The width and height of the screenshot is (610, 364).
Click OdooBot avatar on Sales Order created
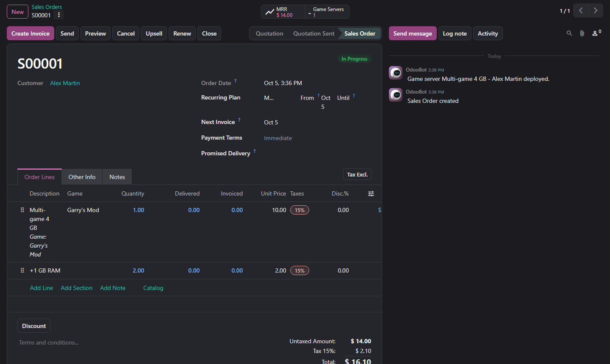(x=396, y=95)
